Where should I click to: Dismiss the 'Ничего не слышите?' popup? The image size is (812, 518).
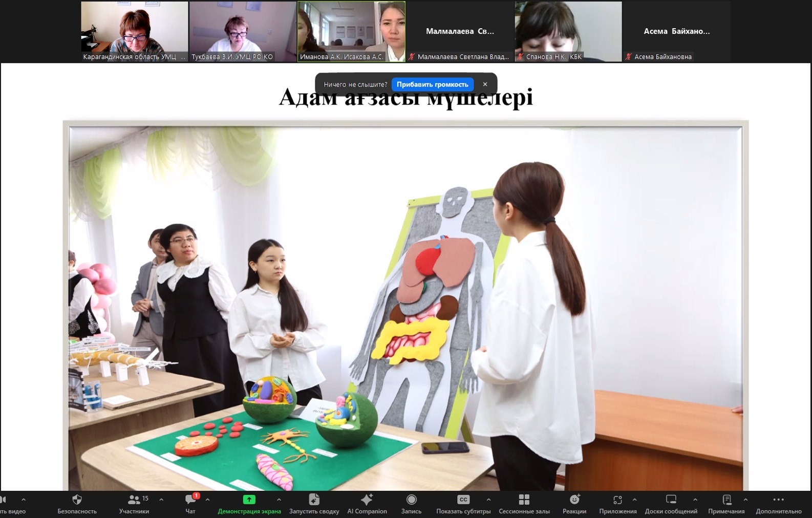pyautogui.click(x=485, y=84)
